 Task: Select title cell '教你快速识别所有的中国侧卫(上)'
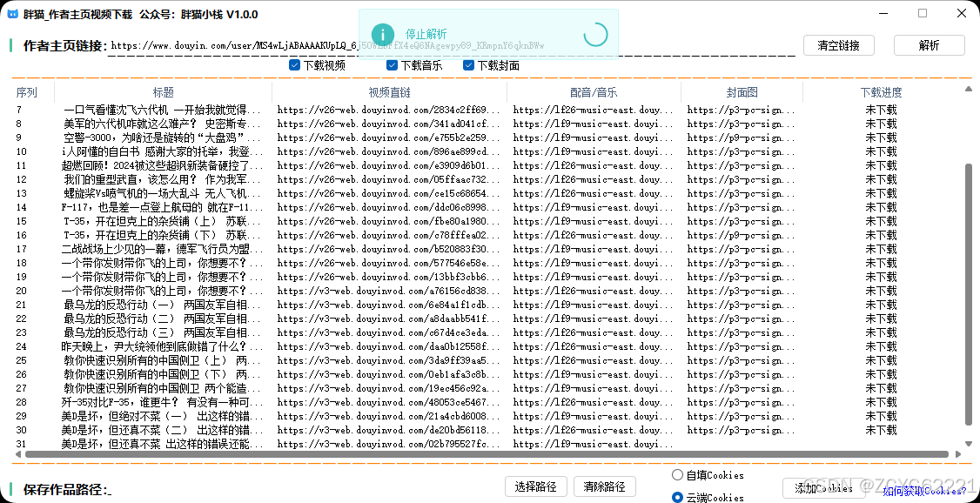(x=163, y=360)
